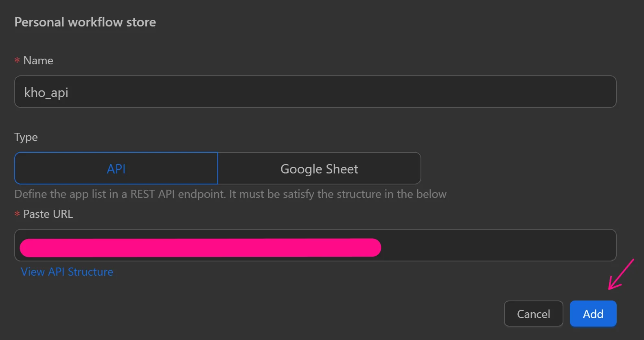Click the Name field label

point(38,60)
